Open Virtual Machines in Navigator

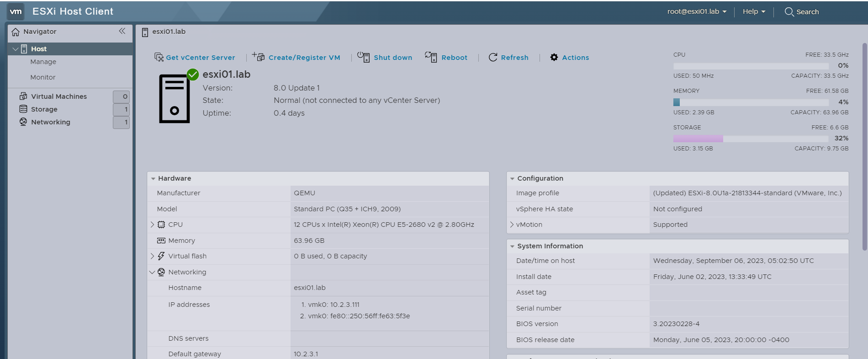(x=59, y=96)
